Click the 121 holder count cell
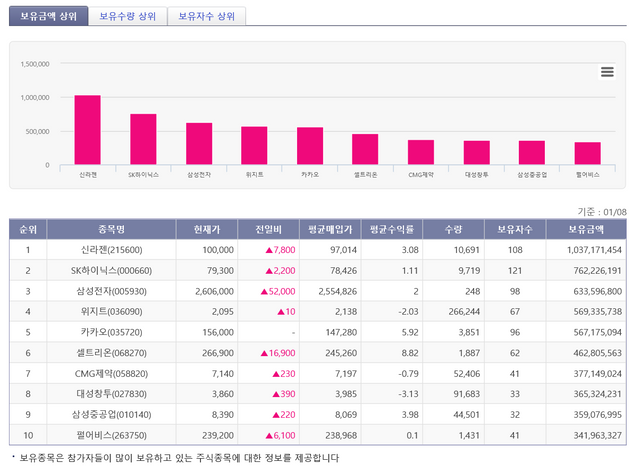The height and width of the screenshot is (470, 640). point(515,270)
